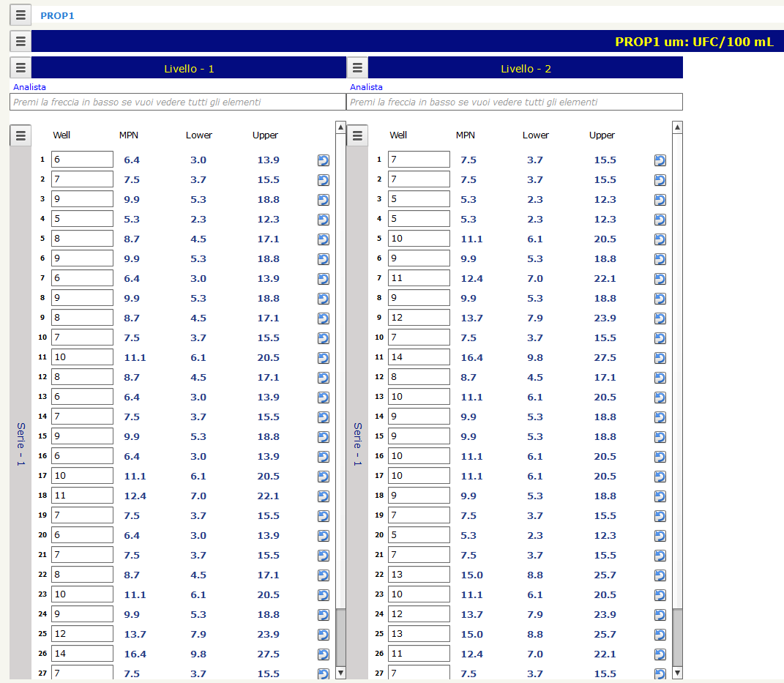Open the hamburger menu beside Livello - 2
784x683 pixels.
(357, 68)
